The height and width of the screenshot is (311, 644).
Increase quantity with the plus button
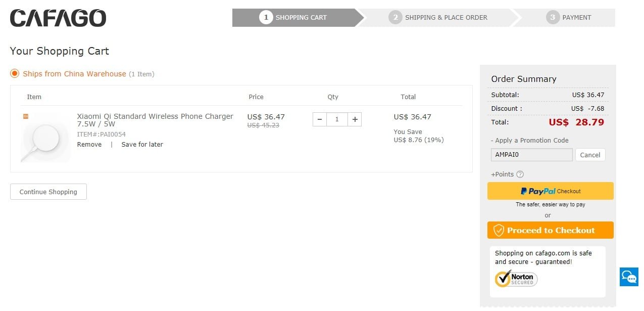point(355,119)
